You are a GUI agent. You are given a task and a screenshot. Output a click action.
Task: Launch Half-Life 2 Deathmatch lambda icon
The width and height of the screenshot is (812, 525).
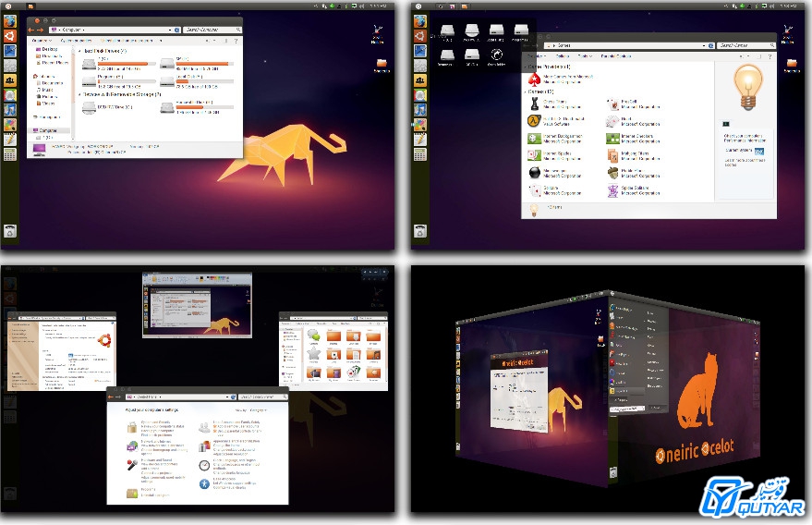[x=534, y=121]
